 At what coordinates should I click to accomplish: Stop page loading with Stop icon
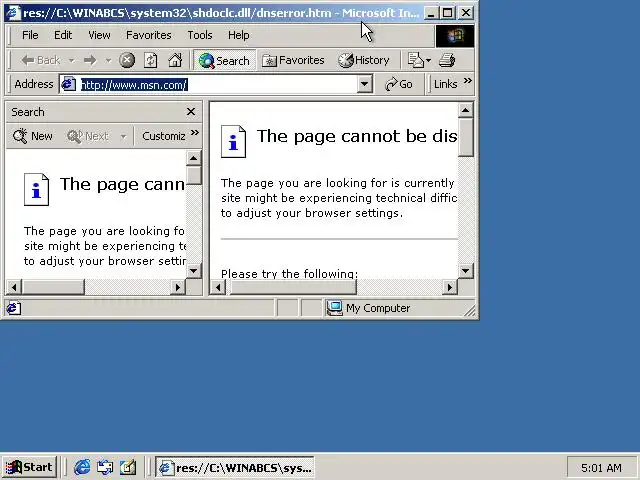click(127, 60)
